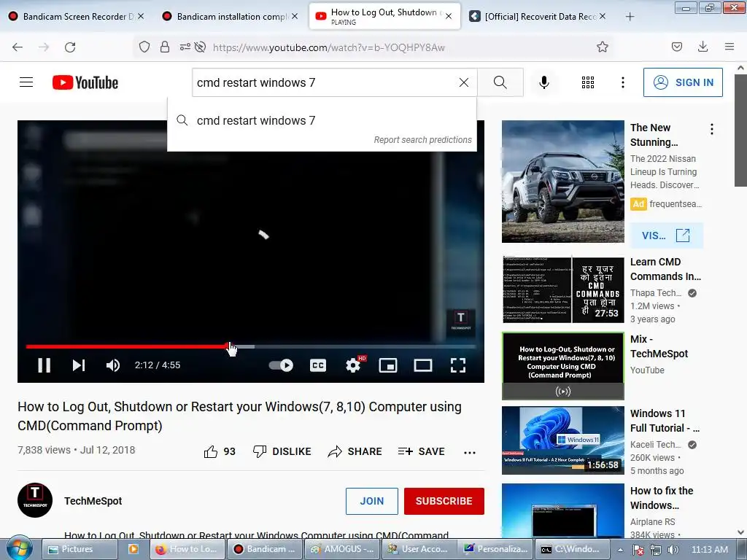
Task: Open the Windows 11 Full Tutorial video
Action: 562,440
